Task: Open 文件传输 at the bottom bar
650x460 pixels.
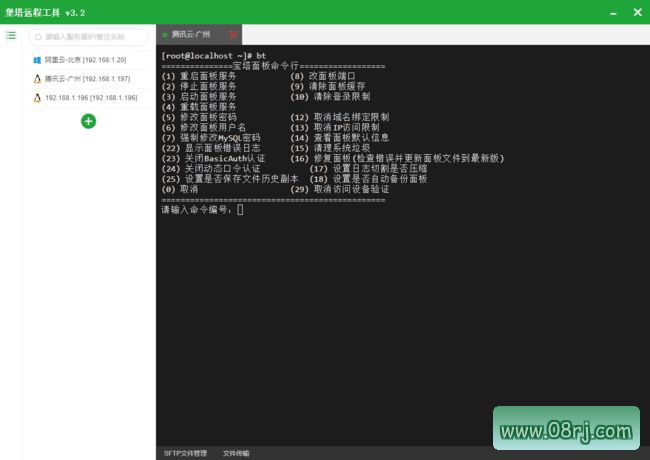Action: [236, 453]
